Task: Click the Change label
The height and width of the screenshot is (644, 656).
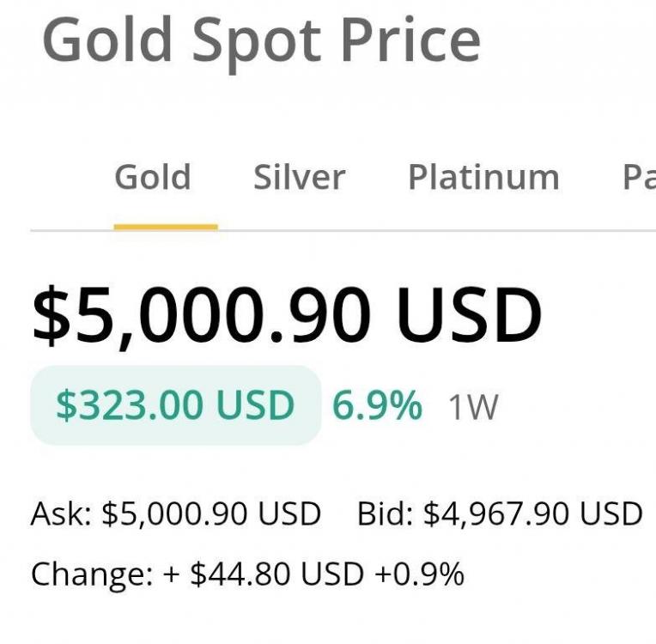Action: click(92, 575)
